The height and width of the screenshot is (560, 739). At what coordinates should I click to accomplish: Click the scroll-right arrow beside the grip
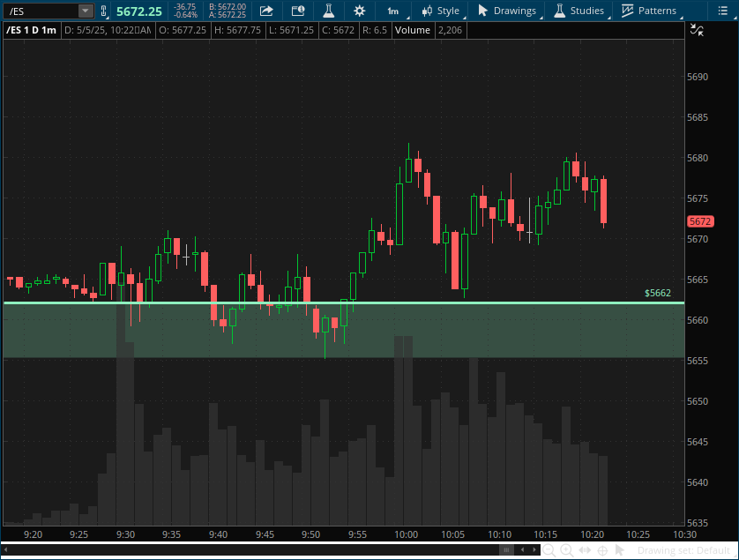tap(534, 550)
